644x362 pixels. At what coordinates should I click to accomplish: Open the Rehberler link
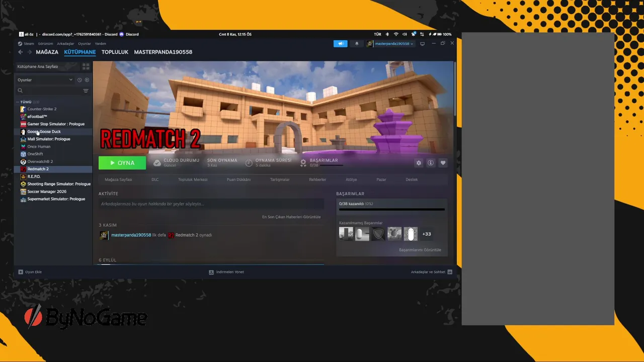click(x=317, y=179)
